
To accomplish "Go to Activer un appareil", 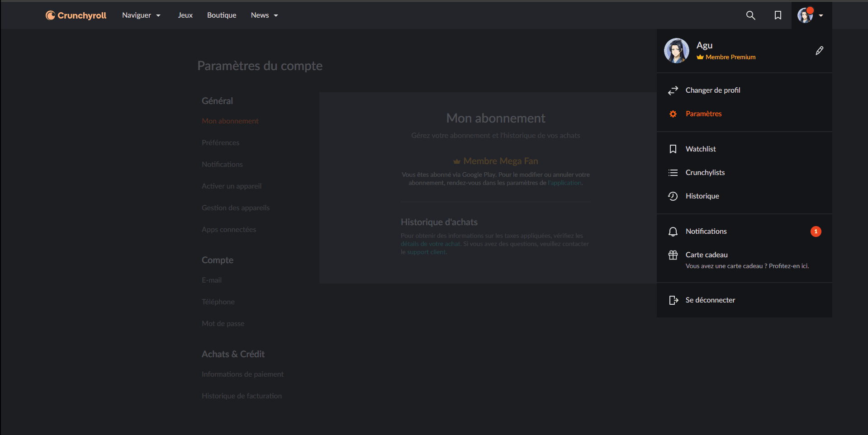I will tap(232, 186).
